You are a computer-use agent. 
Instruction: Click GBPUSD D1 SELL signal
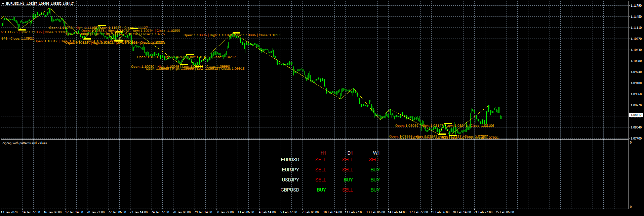(x=348, y=190)
